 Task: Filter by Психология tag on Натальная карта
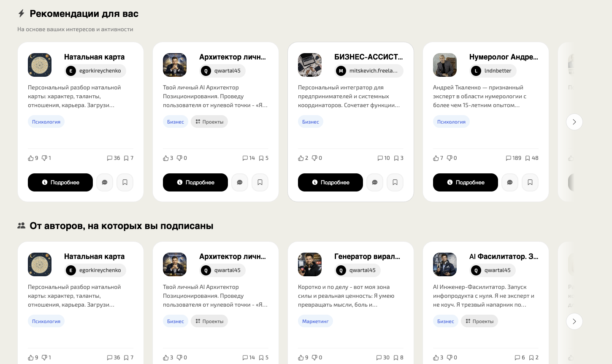[46, 122]
